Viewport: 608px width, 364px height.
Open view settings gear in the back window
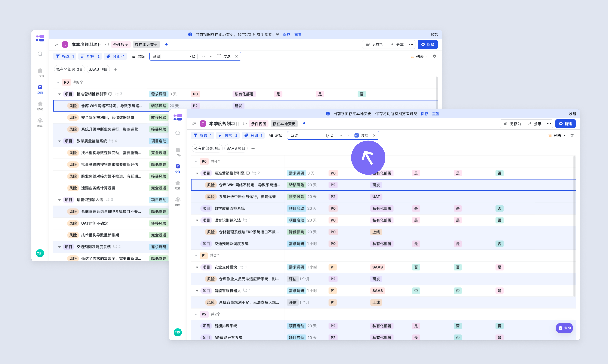tap(434, 56)
